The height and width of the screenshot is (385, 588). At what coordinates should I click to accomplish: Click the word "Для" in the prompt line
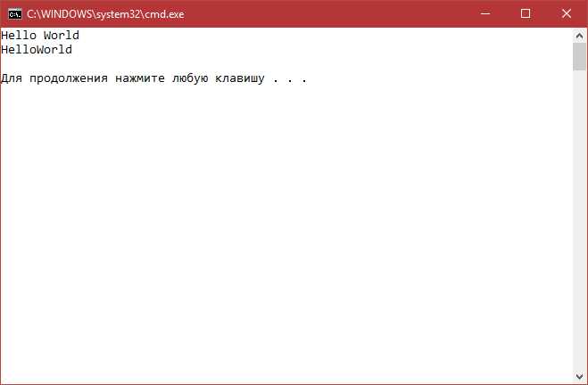pyautogui.click(x=12, y=78)
